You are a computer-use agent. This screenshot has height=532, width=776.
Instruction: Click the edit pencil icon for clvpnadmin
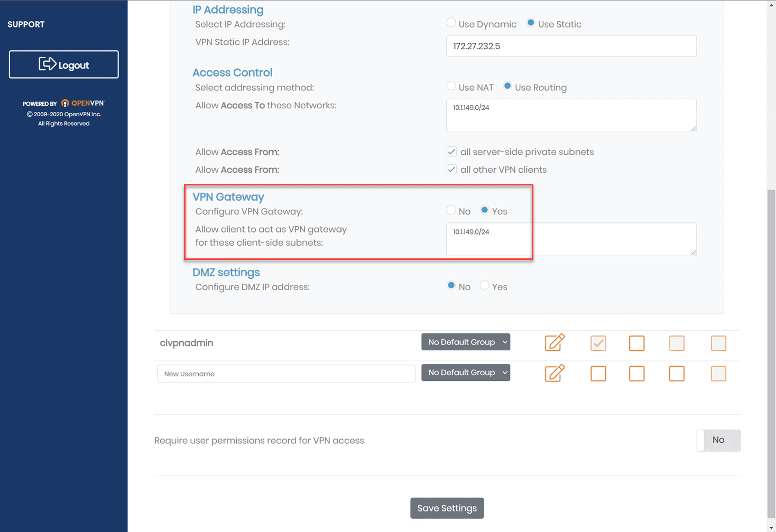pyautogui.click(x=555, y=343)
